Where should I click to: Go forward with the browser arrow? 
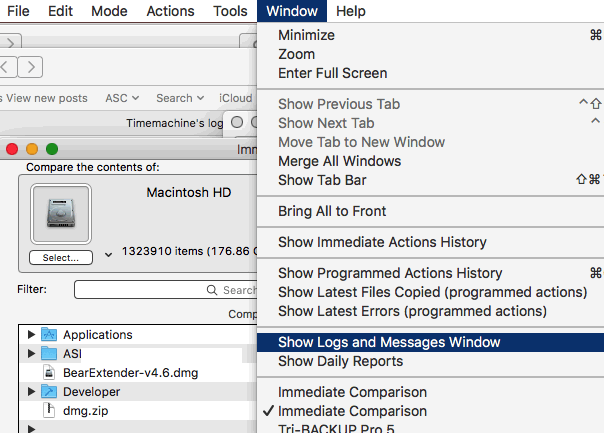(x=33, y=67)
